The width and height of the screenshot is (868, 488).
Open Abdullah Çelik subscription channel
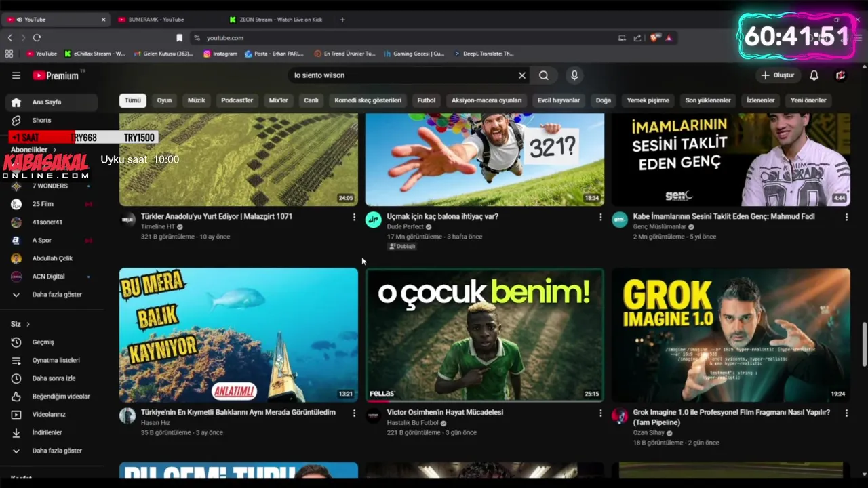coord(52,258)
